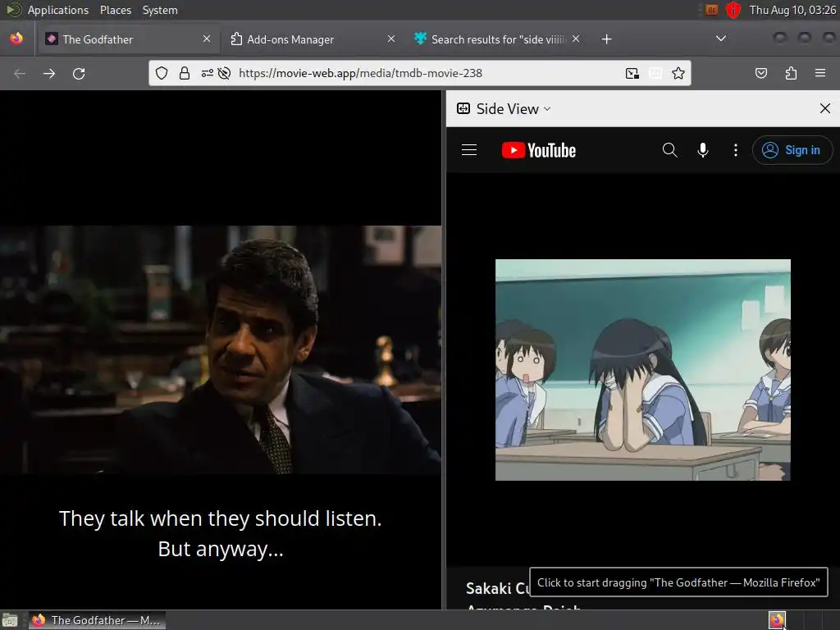Open Pocket save button
Image resolution: width=840 pixels, height=630 pixels.
tap(761, 73)
